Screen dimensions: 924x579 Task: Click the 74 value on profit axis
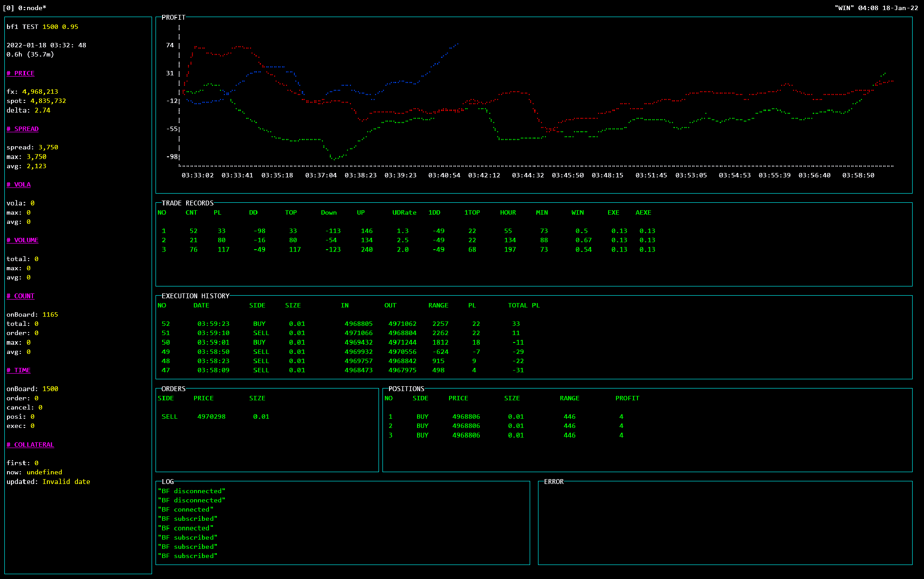(170, 45)
